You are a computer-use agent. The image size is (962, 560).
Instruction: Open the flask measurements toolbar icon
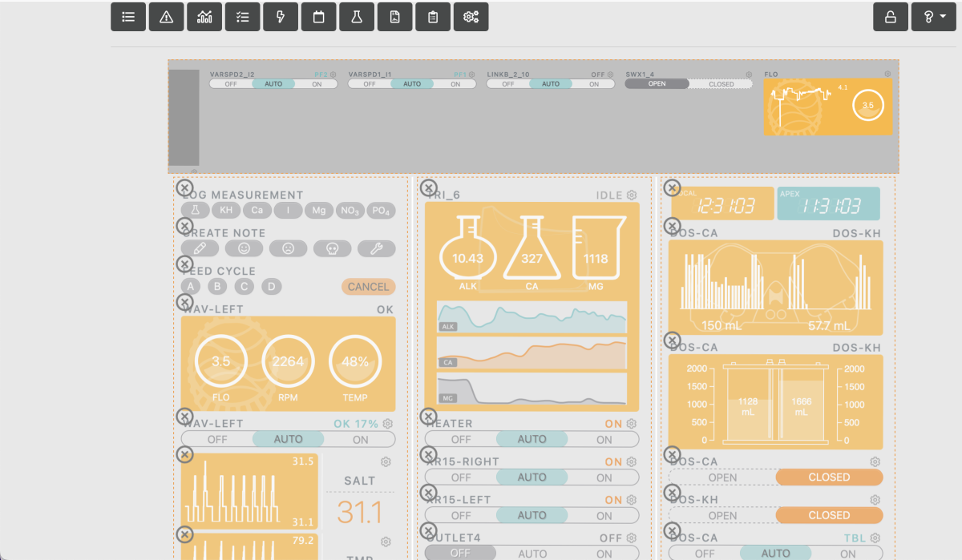(x=357, y=17)
